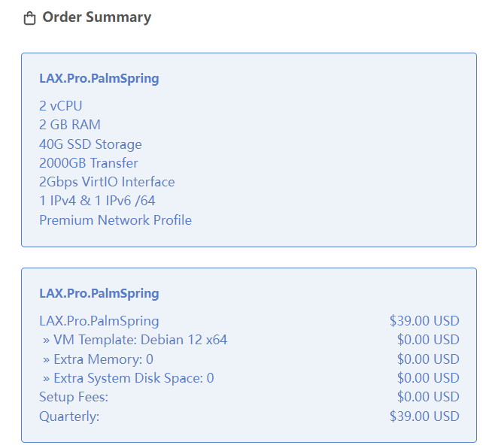Select the second LAX.Pro.PalmSpring bold title
Image resolution: width=486 pixels, height=448 pixels.
[x=99, y=293]
